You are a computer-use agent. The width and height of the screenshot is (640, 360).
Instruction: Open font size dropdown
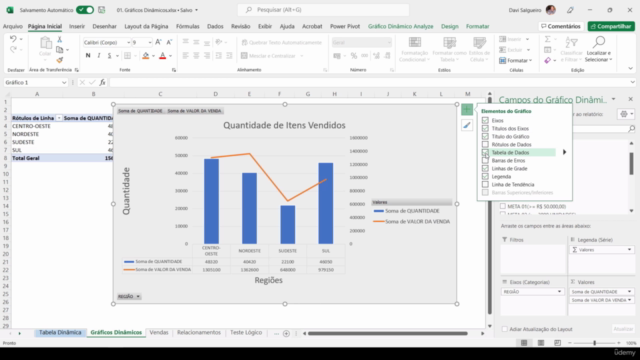click(150, 42)
